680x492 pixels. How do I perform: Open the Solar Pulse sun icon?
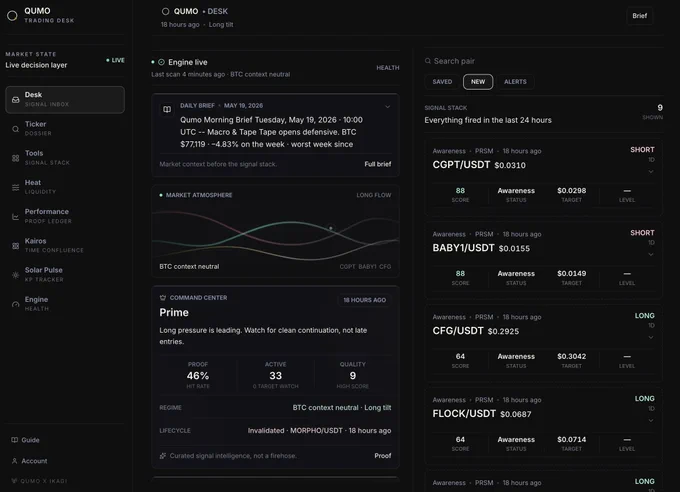(16, 275)
